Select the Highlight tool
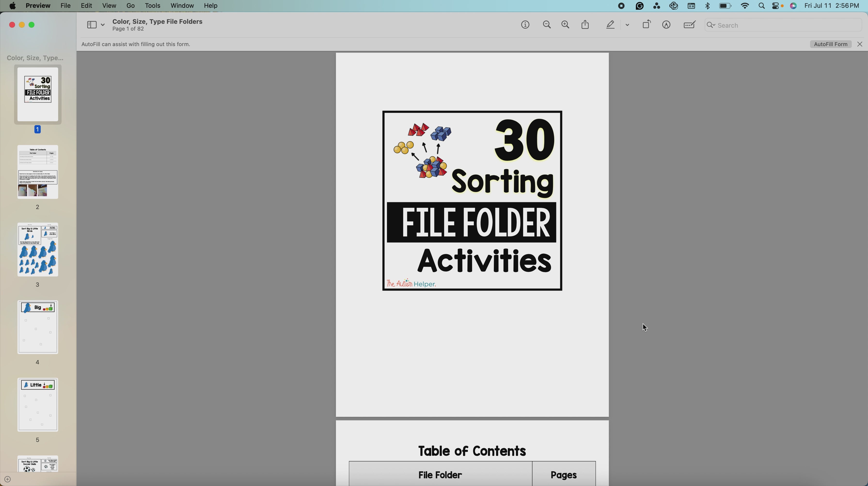 coord(610,25)
